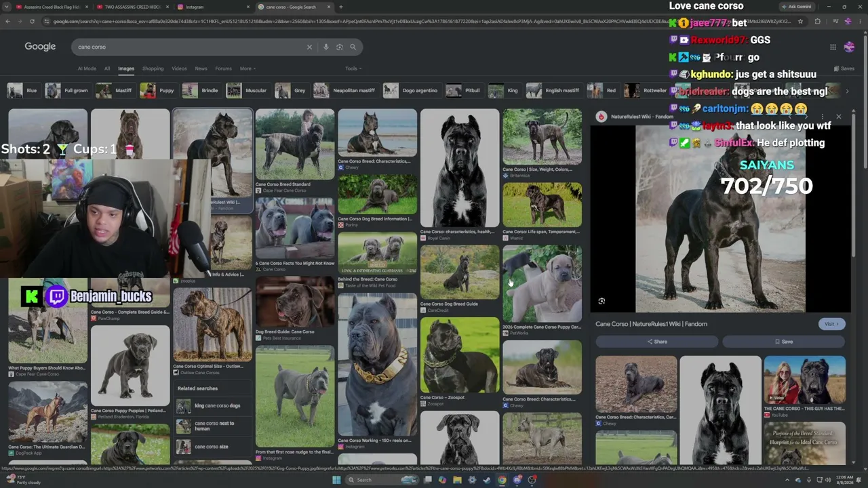Switch to the All results tab

107,68
